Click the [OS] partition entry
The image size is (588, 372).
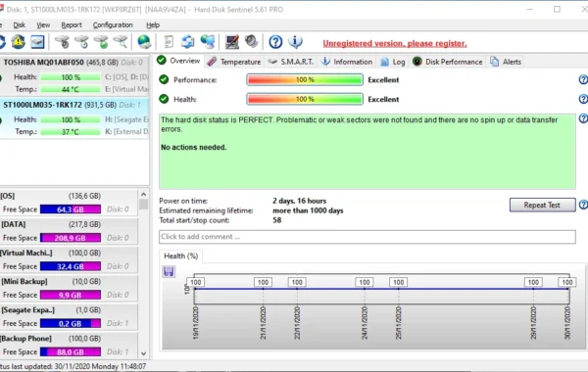coord(69,203)
